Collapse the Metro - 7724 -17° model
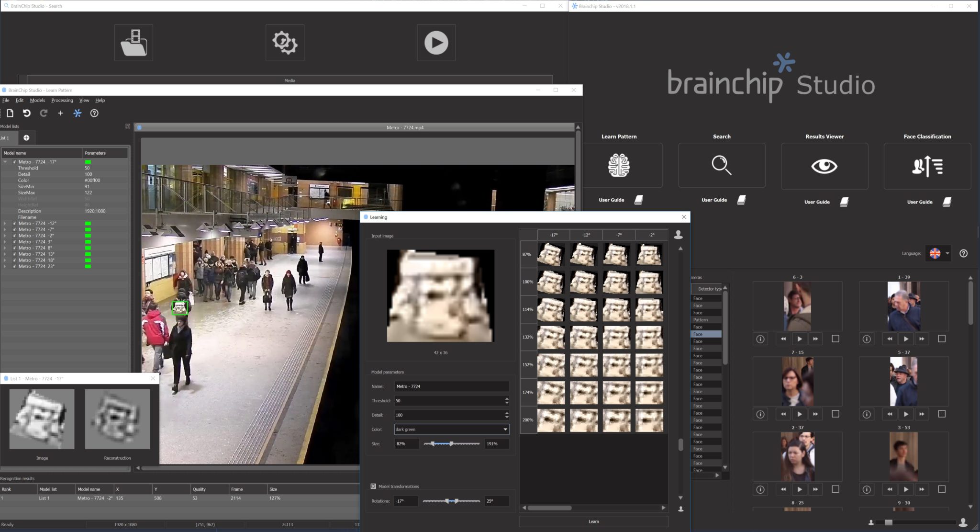Screen dimensions: 980x532 tap(5, 162)
